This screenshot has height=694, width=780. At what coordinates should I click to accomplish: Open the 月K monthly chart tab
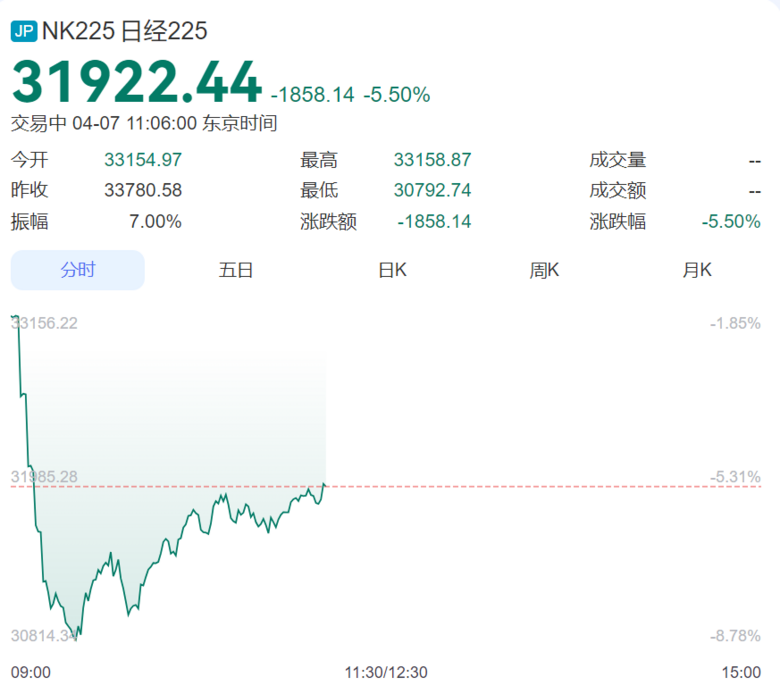[x=697, y=270]
